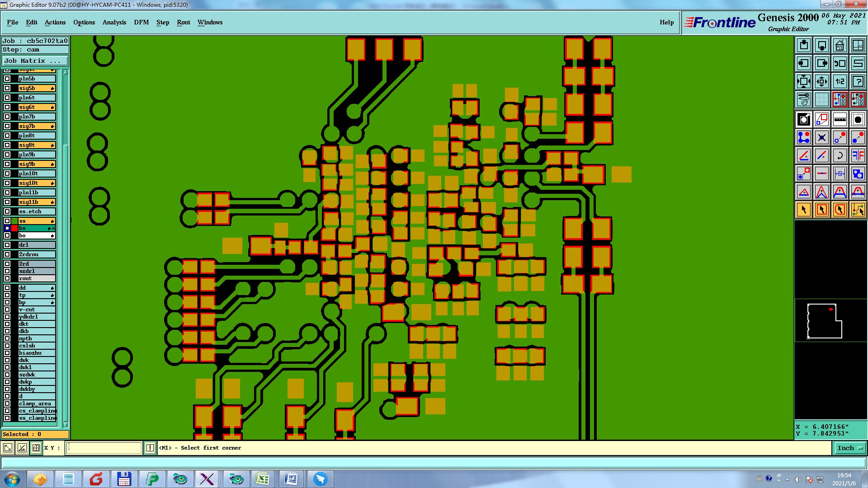Image resolution: width=868 pixels, height=488 pixels.
Task: Select the arrow pointer select tool
Action: point(803,210)
